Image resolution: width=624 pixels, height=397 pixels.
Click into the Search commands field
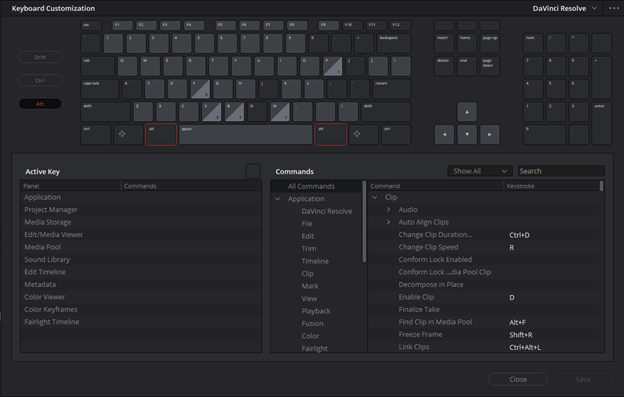point(561,171)
